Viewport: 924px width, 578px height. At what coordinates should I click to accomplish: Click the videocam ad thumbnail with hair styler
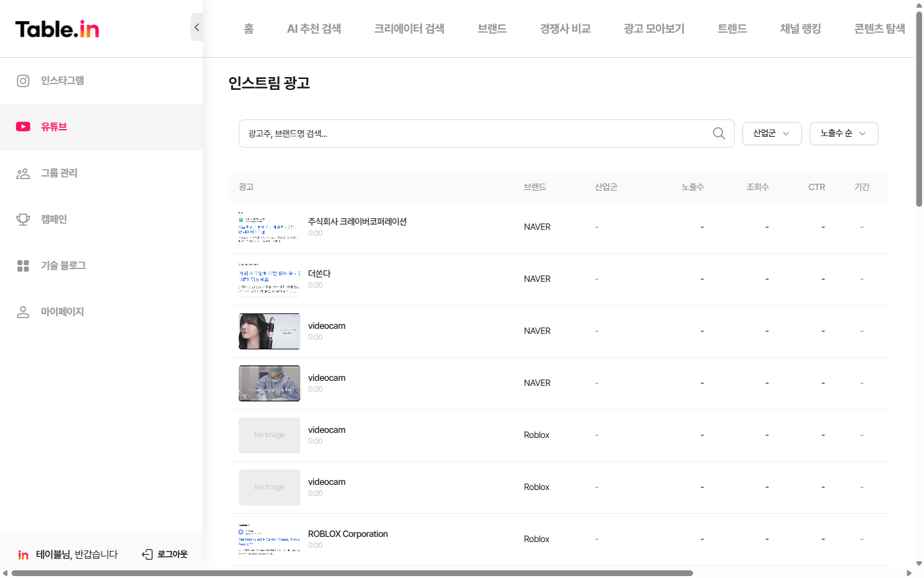[x=269, y=331]
